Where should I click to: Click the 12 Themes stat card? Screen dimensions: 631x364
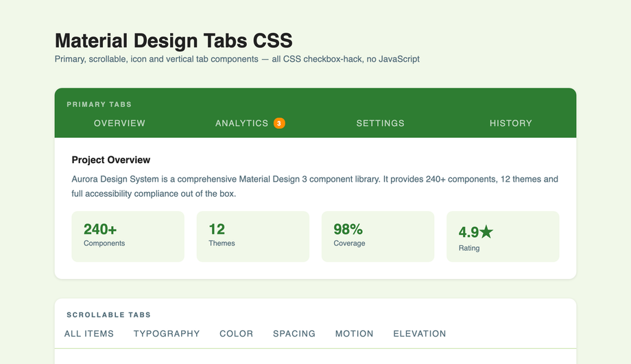pos(252,236)
